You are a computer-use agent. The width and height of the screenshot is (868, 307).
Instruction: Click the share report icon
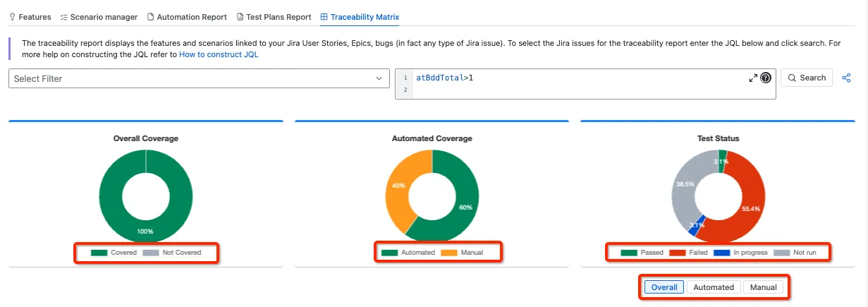click(847, 78)
